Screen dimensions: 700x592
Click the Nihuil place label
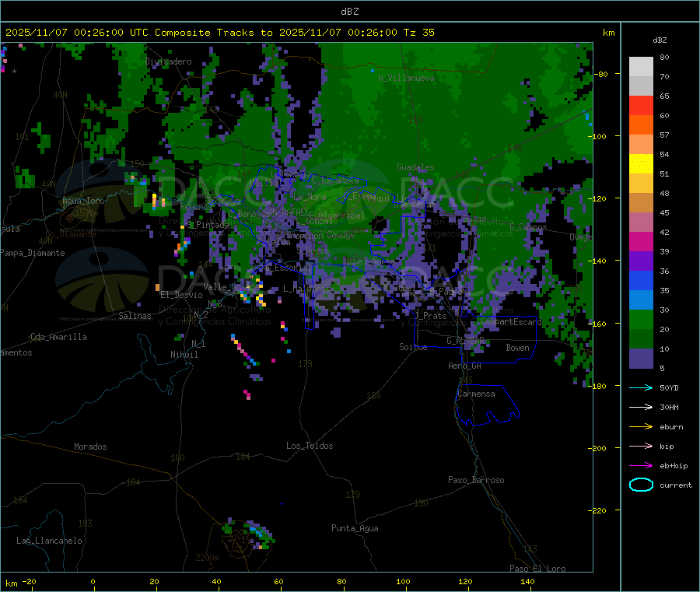pos(184,355)
